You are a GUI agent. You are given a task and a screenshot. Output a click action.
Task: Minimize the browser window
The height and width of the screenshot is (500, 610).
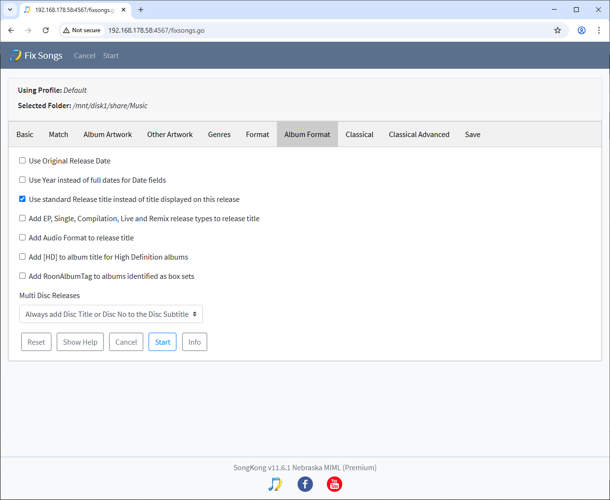coord(554,10)
